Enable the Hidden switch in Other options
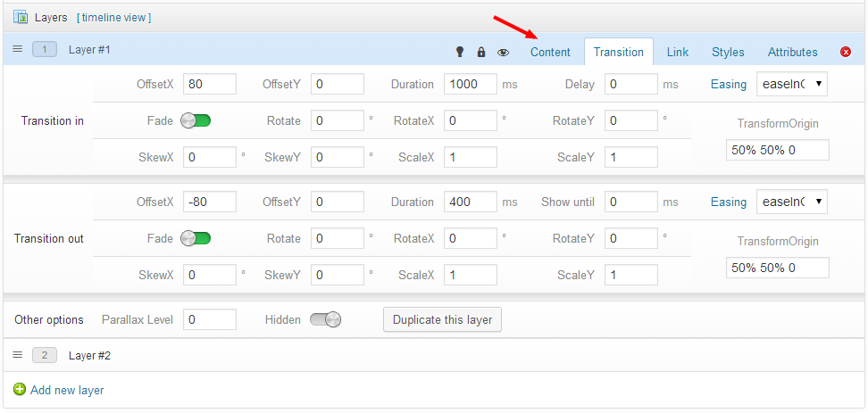Viewport: 868px width, 413px height. click(325, 319)
